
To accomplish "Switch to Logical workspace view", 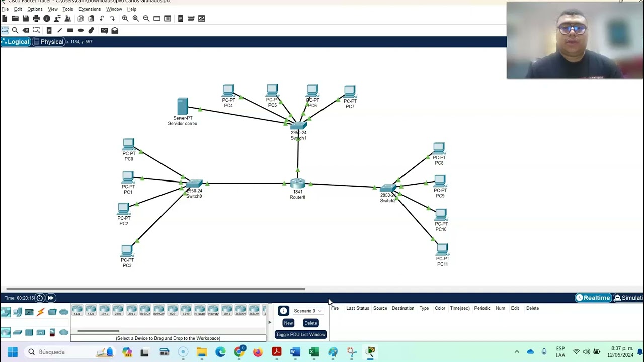I will (x=16, y=42).
